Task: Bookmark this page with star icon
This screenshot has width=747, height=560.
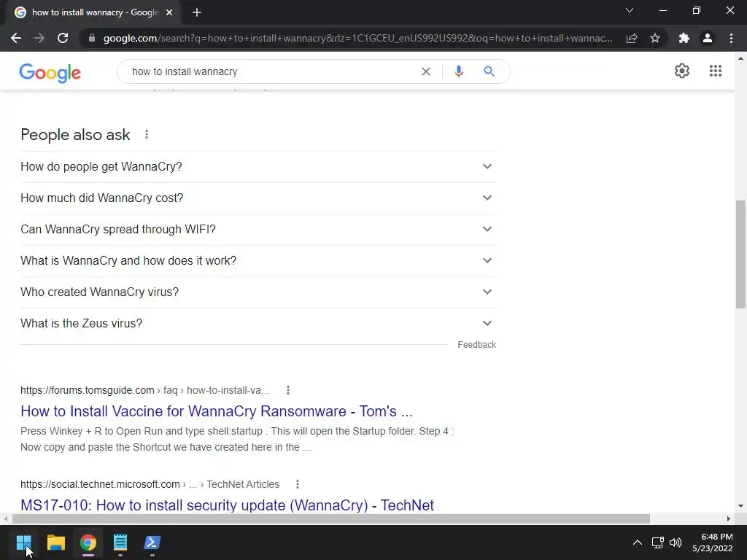Action: 655,38
